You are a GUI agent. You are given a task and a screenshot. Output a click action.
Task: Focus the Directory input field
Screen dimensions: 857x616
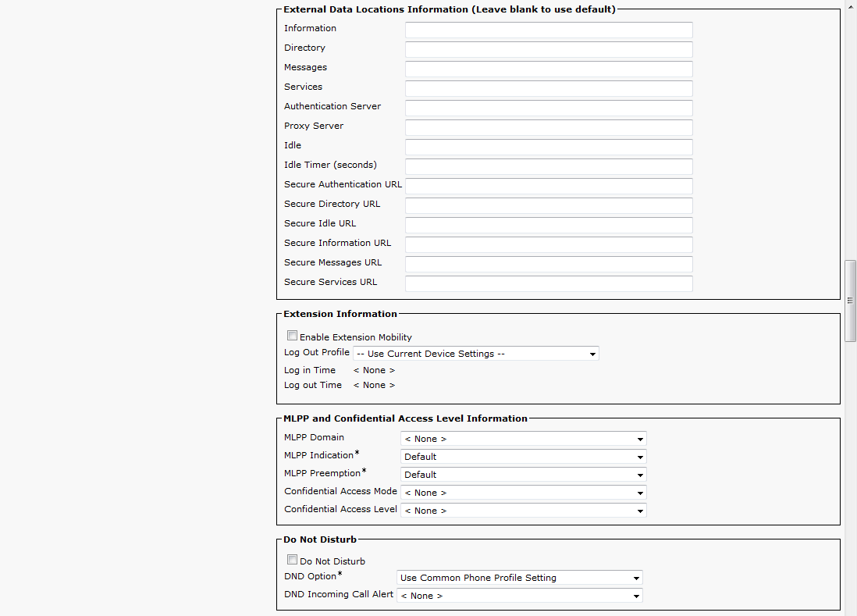(548, 49)
